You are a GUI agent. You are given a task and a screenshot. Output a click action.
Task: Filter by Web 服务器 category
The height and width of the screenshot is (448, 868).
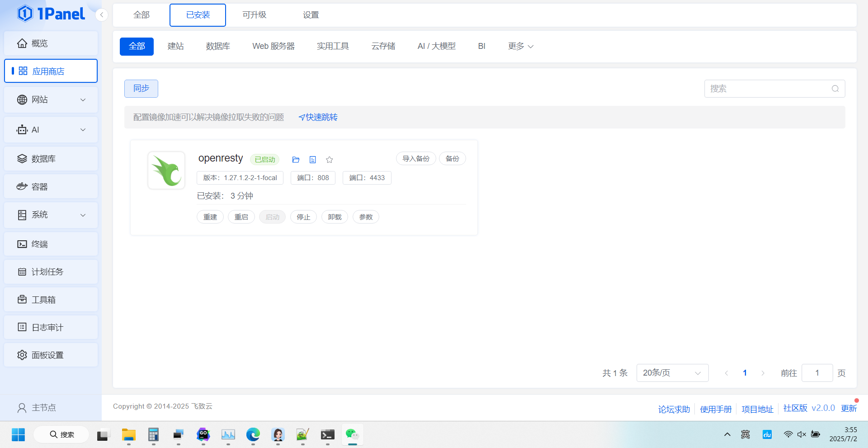pos(274,46)
